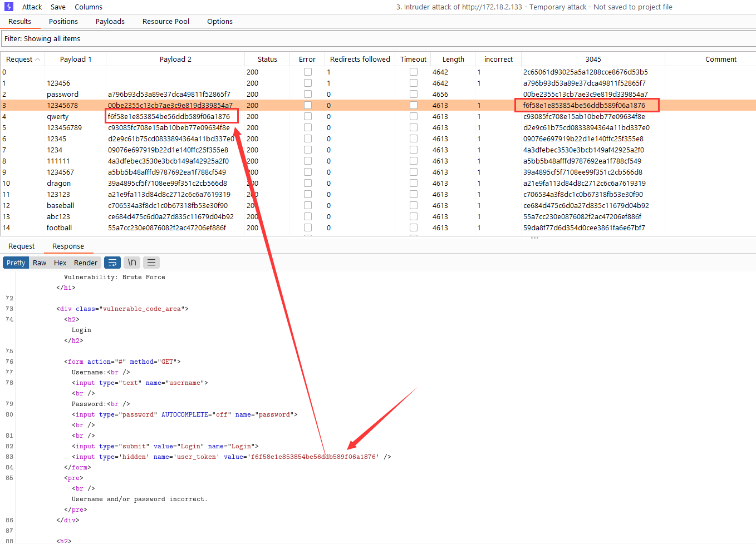Switch to the Positions tab
Viewport: 756px width, 544px height.
(x=63, y=22)
